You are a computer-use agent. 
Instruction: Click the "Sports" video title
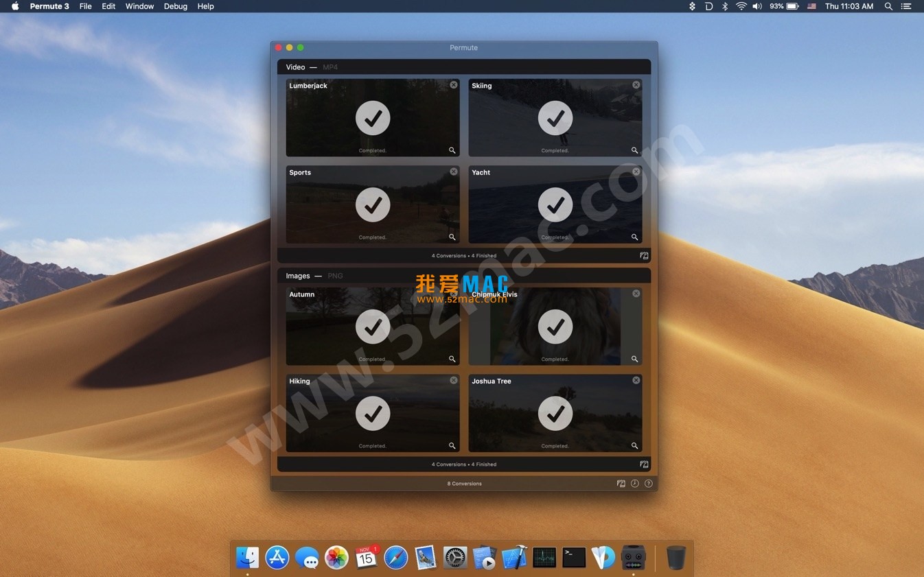click(300, 172)
